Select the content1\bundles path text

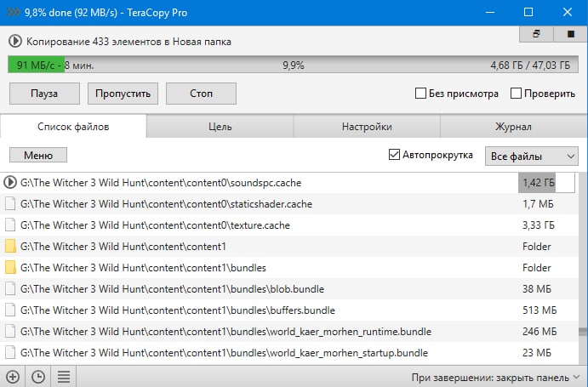coord(143,268)
